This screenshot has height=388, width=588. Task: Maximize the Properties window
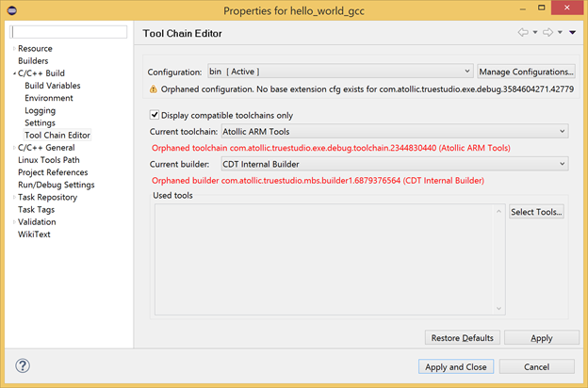coord(541,8)
